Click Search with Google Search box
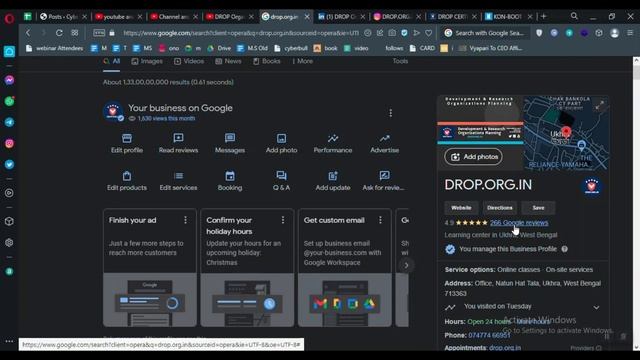The width and height of the screenshot is (640, 360). 485,33
